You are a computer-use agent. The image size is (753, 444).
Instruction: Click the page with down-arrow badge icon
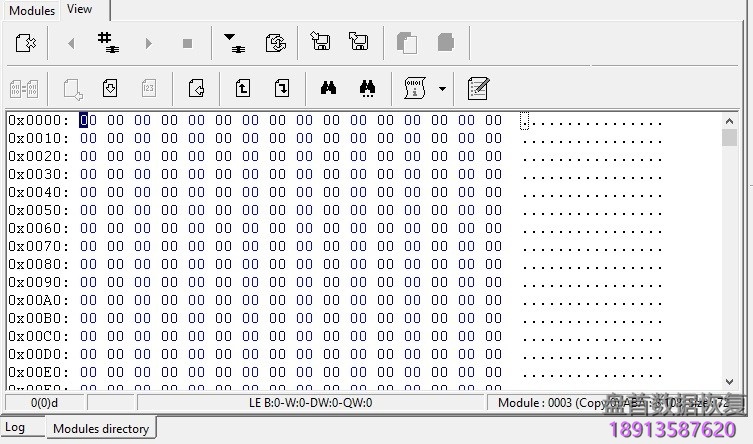click(110, 88)
